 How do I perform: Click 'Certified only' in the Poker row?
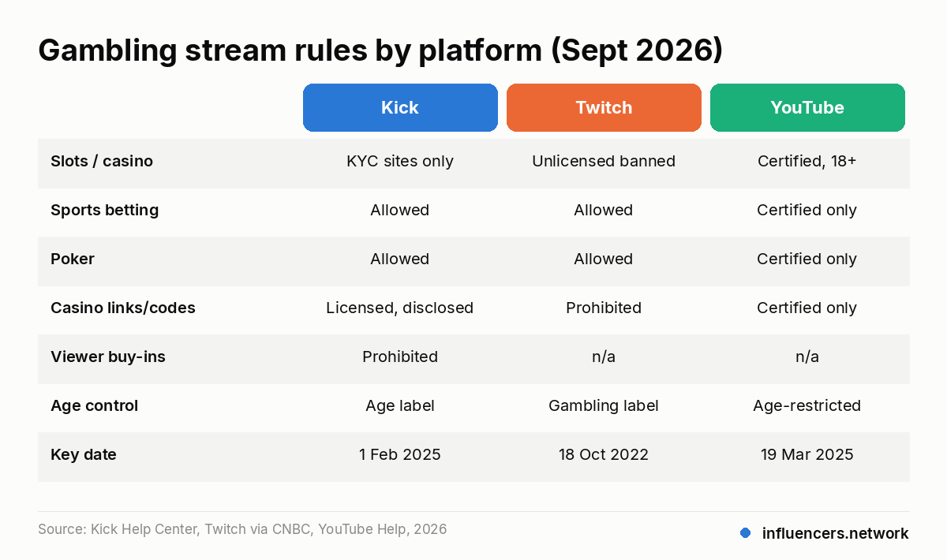[x=807, y=259]
